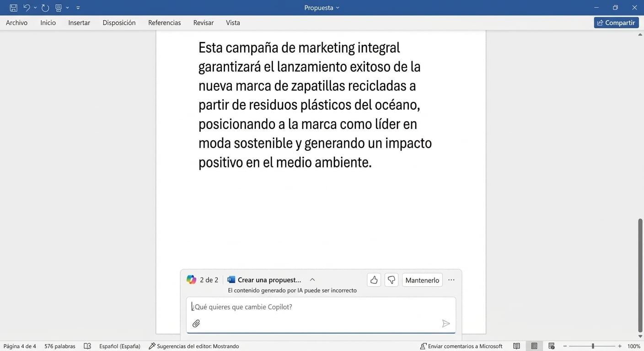644x351 pixels.
Task: Click the Copilot logo icon
Action: point(191,280)
